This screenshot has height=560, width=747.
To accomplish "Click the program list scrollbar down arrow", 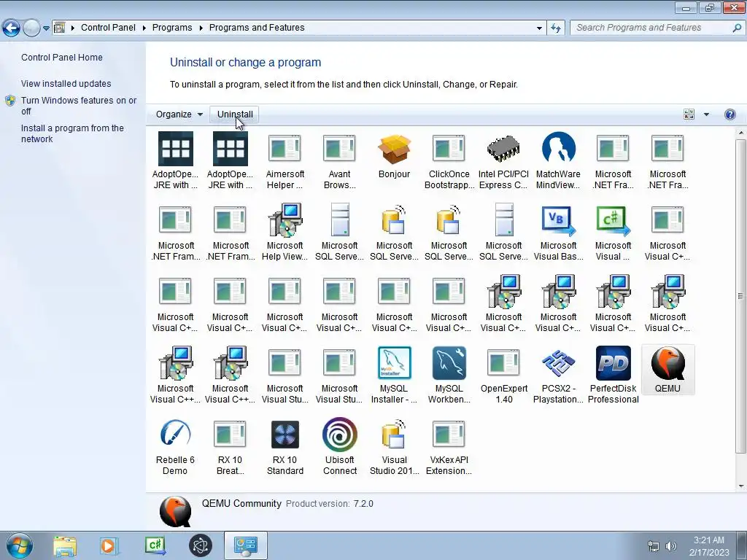I will [x=741, y=486].
